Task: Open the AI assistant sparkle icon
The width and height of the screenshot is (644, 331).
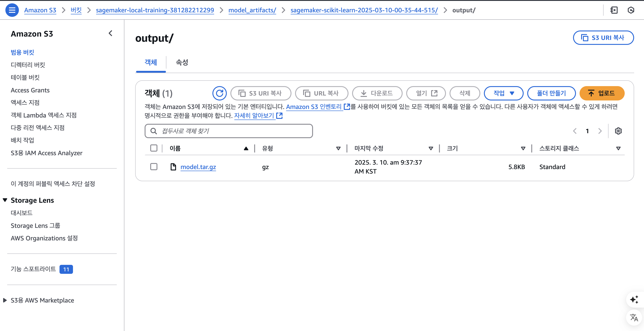Action: (x=634, y=300)
